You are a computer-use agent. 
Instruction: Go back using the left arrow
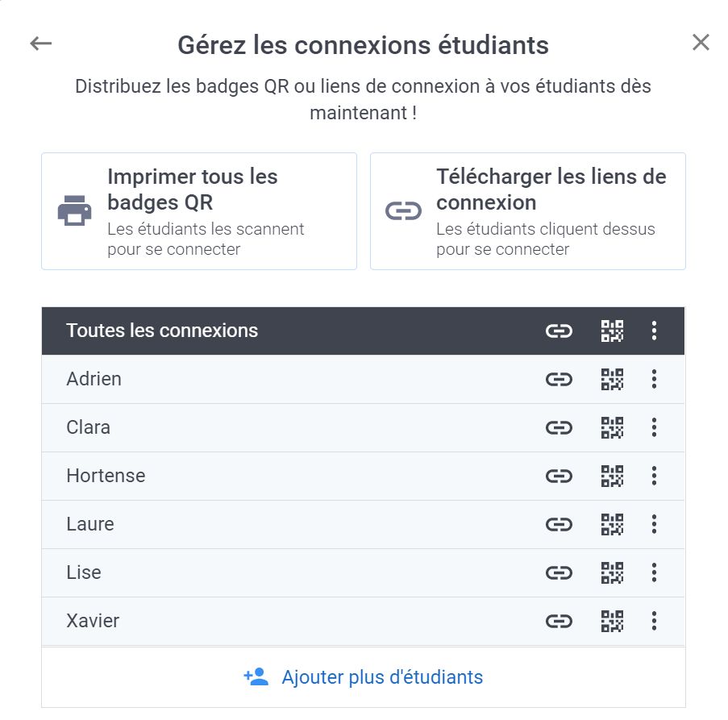tap(40, 44)
